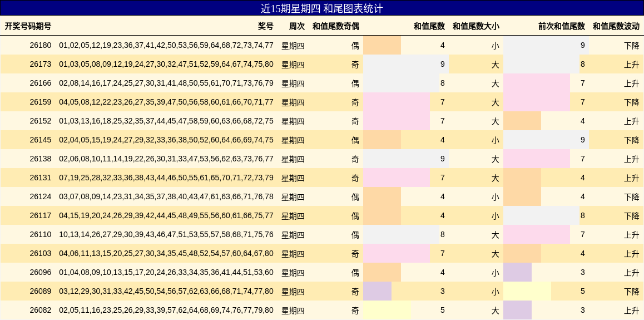Click 星期四 in row 26152

point(293,121)
